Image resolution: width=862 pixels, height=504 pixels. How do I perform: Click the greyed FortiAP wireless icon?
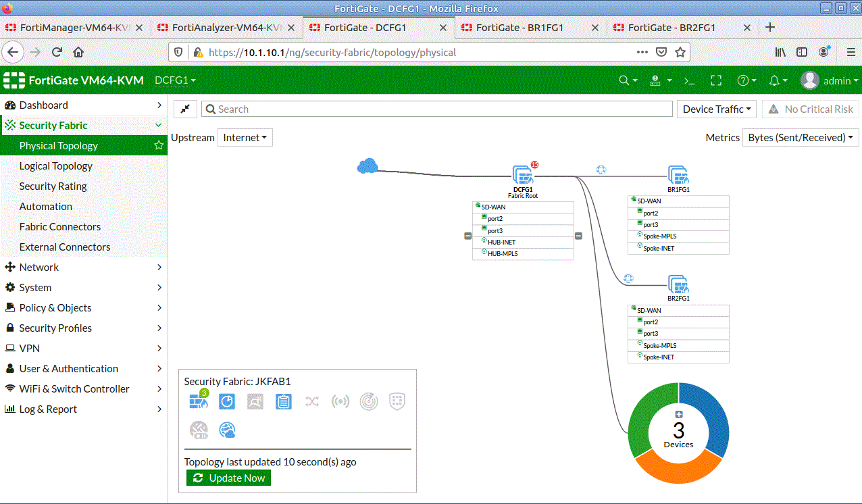(340, 401)
